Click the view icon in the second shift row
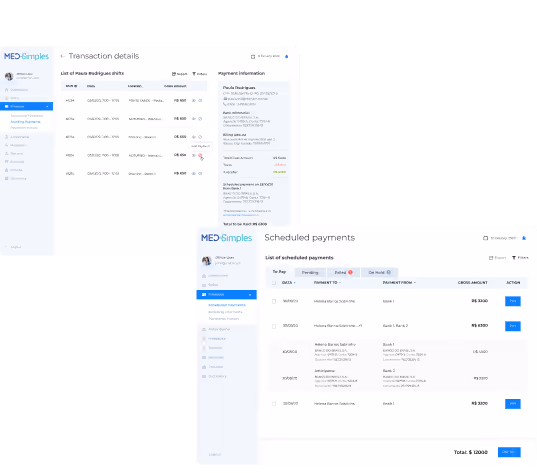This screenshot has width=537, height=473. coord(193,119)
